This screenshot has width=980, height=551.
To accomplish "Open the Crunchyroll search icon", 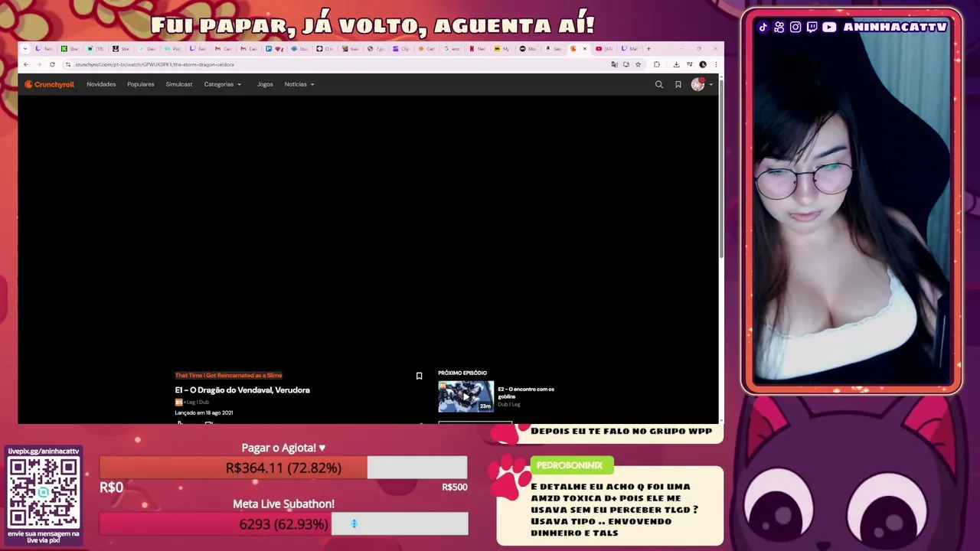I will coord(658,84).
